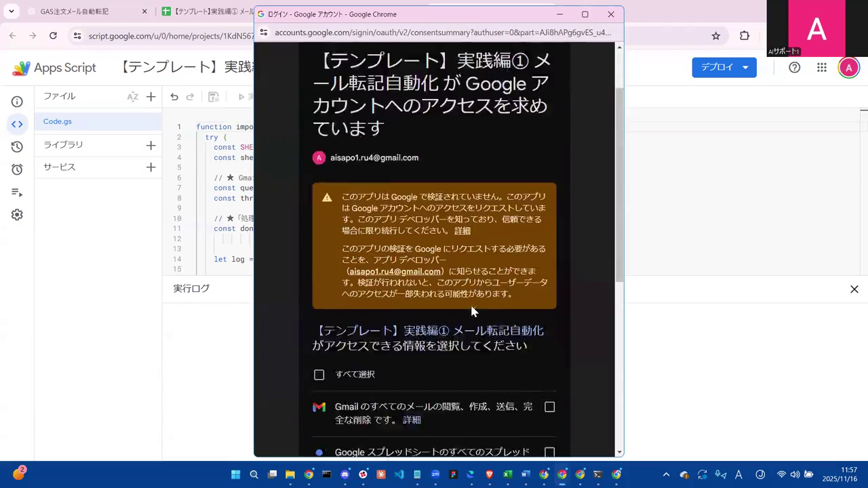
Task: Open the Google apps grid icon
Action: [822, 67]
